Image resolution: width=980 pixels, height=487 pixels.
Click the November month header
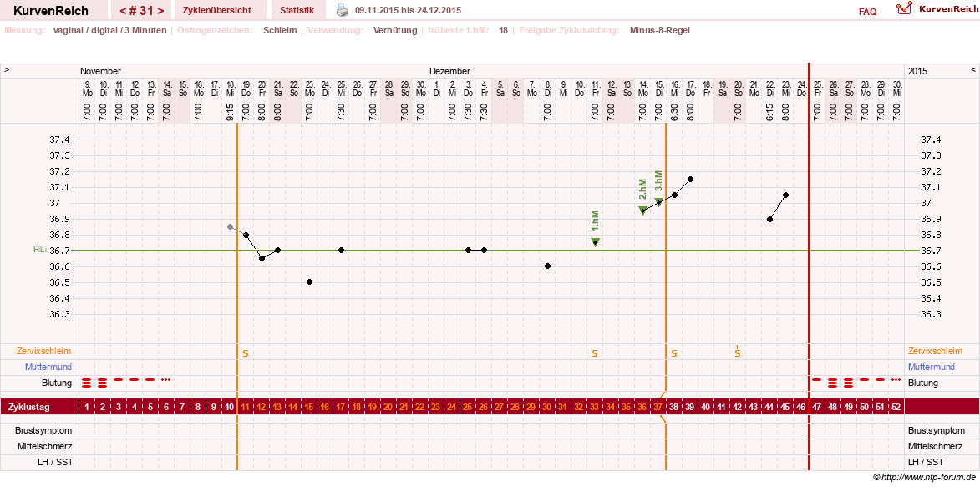tap(100, 71)
